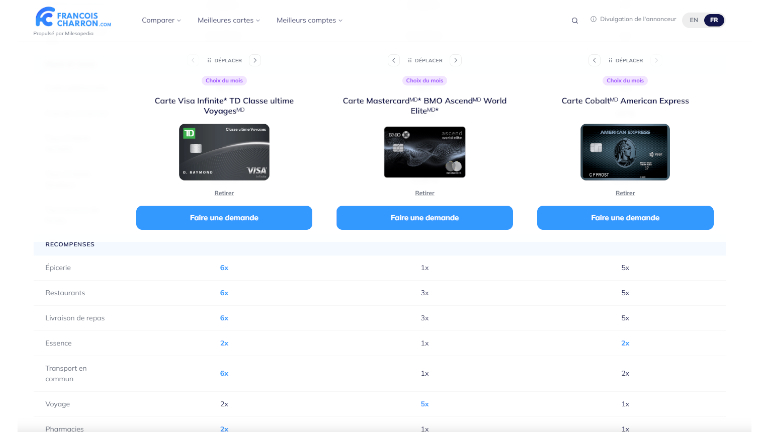This screenshot has height=432, width=768.
Task: Open the search magnifier icon
Action: [575, 21]
